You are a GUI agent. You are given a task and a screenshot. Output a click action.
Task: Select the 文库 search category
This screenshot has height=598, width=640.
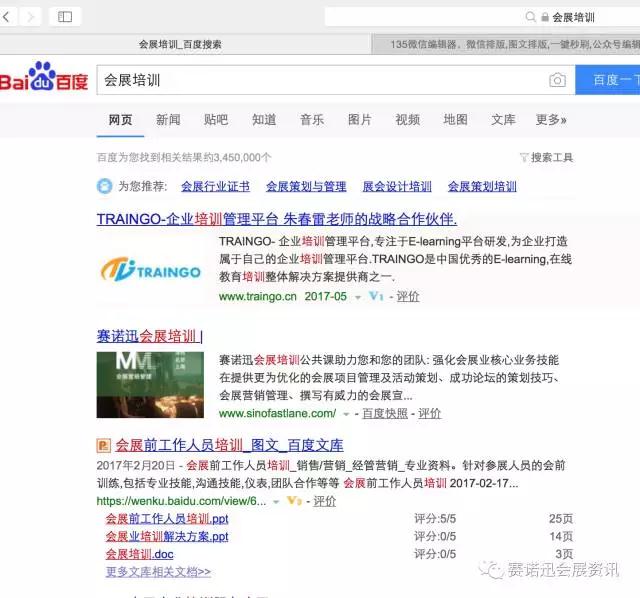pos(503,120)
